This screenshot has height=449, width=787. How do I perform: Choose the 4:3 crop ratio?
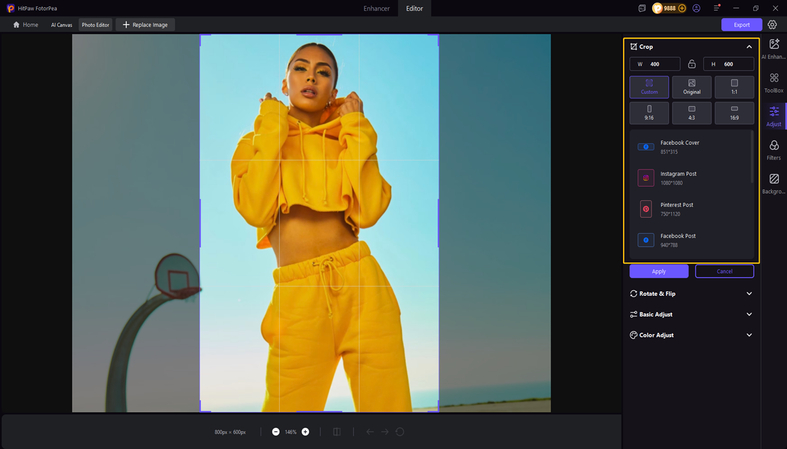tap(692, 113)
